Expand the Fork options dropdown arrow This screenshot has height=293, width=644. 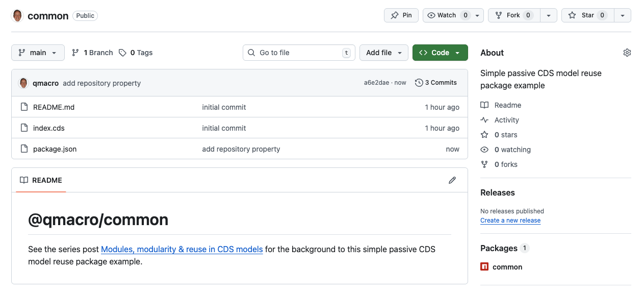(x=548, y=15)
